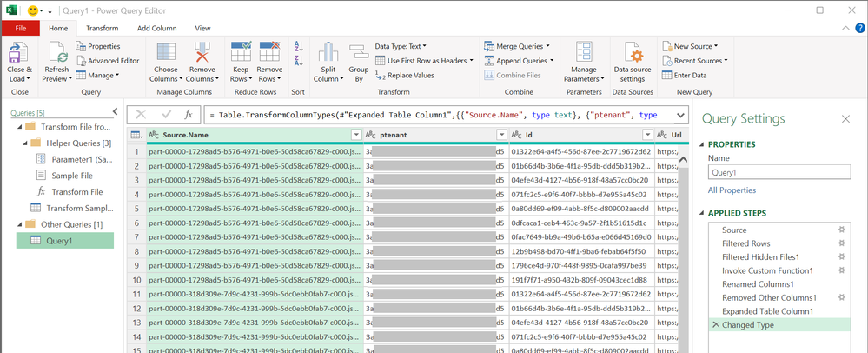Click Replace Values

tap(405, 76)
